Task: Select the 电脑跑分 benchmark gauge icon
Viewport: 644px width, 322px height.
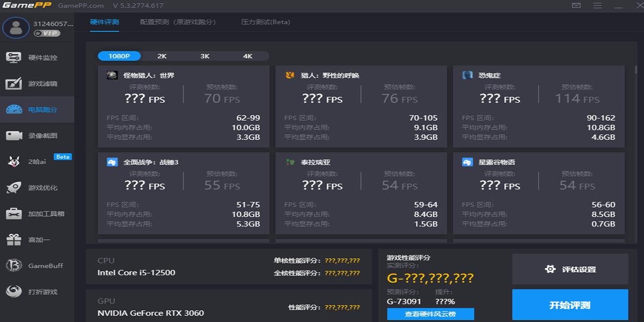Action: click(14, 109)
